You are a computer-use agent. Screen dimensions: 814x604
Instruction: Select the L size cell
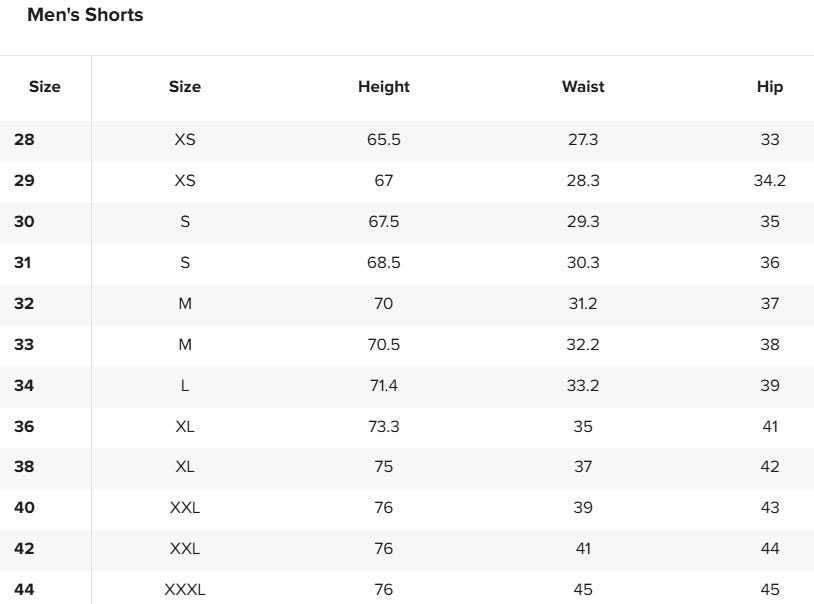(185, 386)
